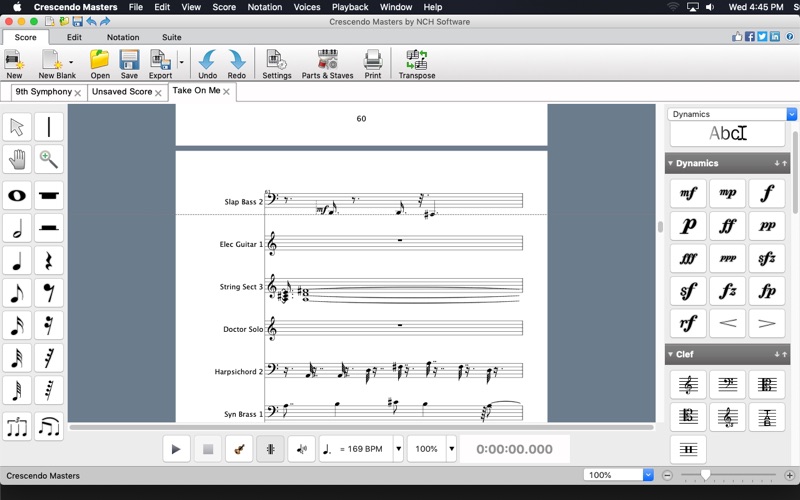Switch to the Edit ribbon tab
This screenshot has width=800, height=500.
(x=74, y=37)
